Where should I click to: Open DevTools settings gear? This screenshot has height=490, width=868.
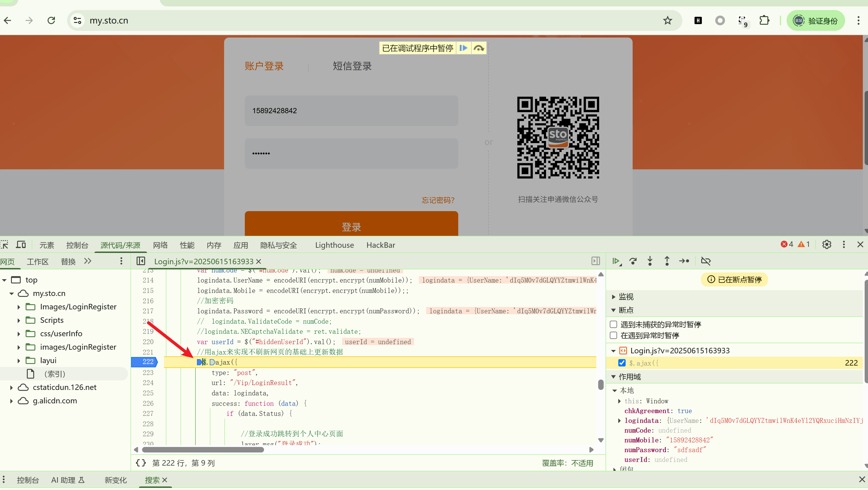827,244
